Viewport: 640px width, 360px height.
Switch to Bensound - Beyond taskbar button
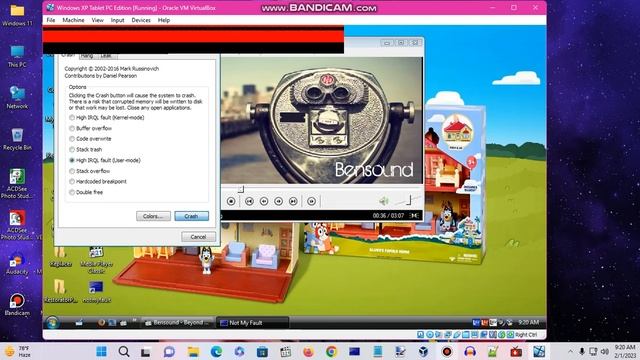178,323
